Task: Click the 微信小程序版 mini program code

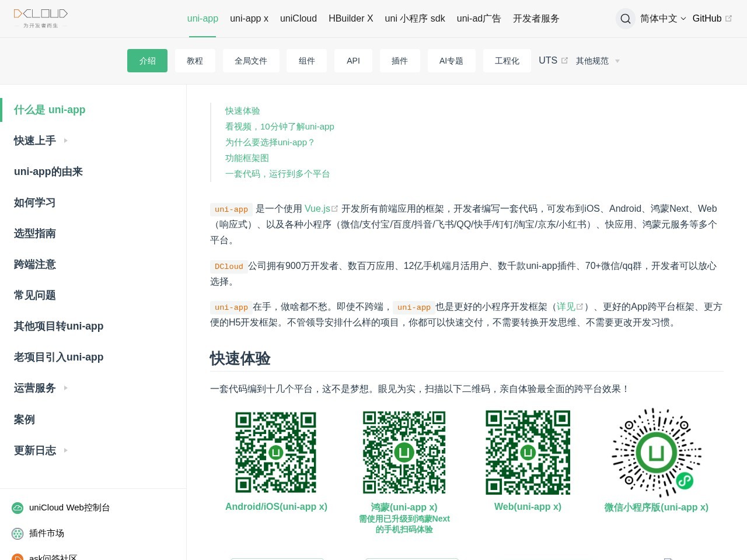Action: (657, 453)
